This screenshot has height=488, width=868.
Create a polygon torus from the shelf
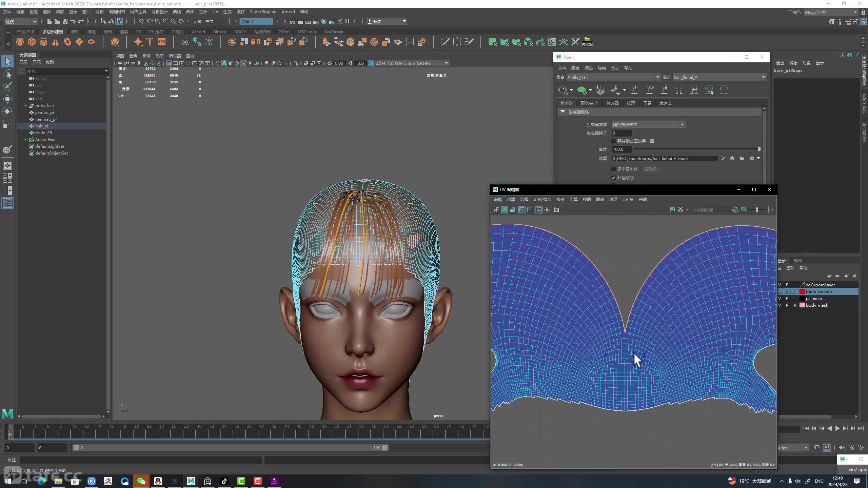pos(67,42)
